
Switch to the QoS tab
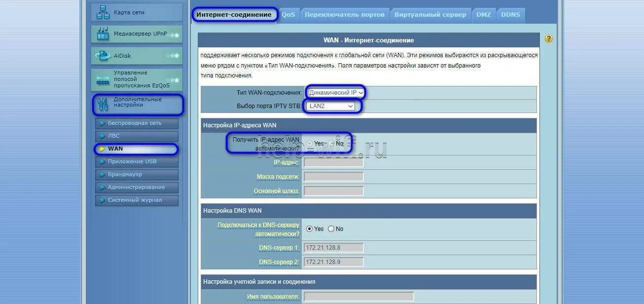click(288, 14)
